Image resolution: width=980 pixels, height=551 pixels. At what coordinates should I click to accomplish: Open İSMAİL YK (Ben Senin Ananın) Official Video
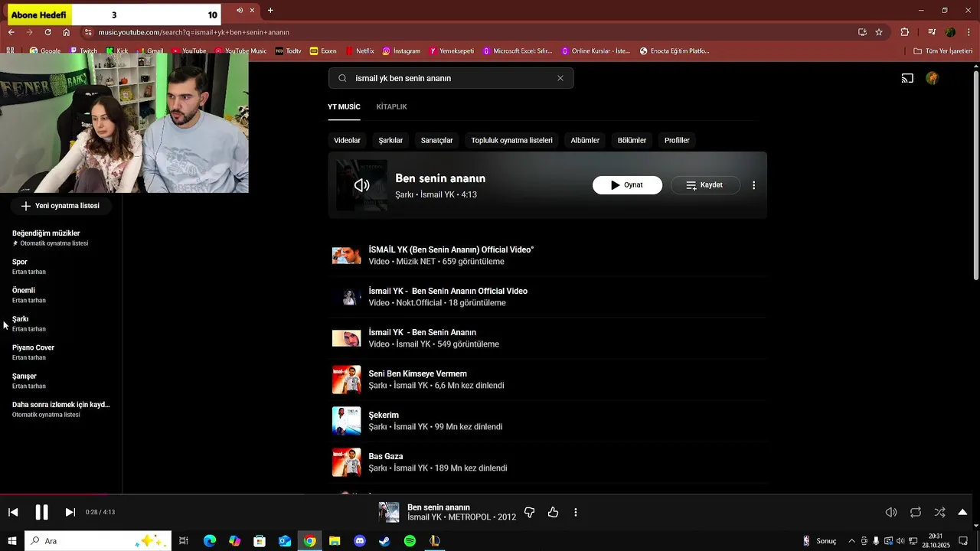451,249
